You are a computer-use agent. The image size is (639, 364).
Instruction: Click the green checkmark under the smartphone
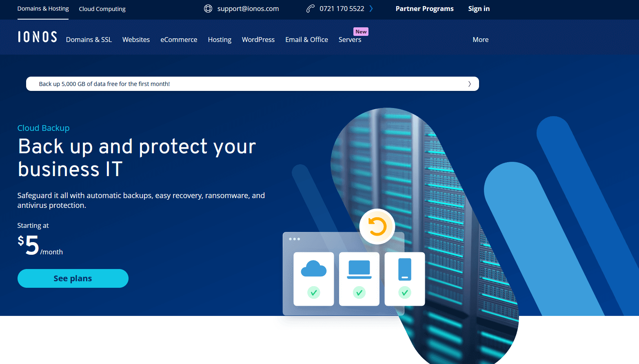pyautogui.click(x=405, y=292)
